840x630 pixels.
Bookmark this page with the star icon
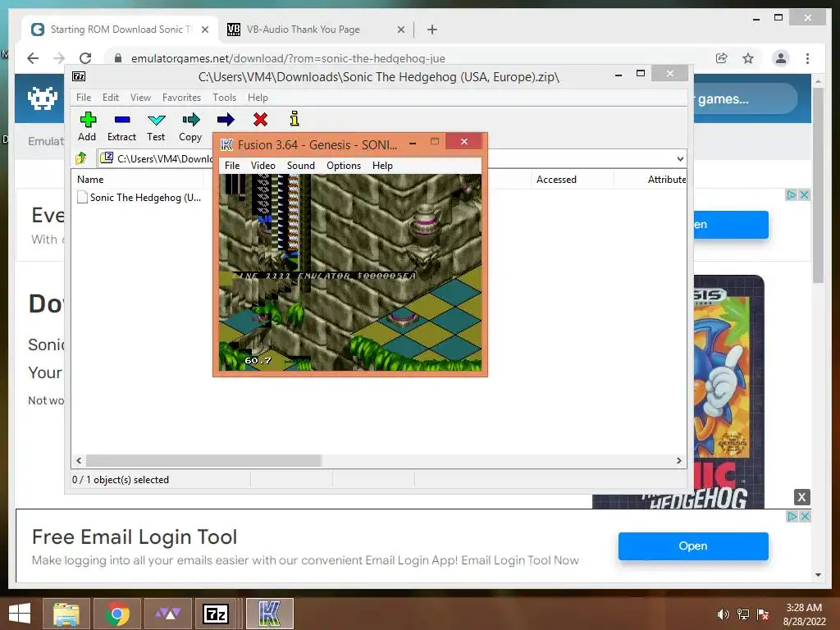[x=748, y=58]
